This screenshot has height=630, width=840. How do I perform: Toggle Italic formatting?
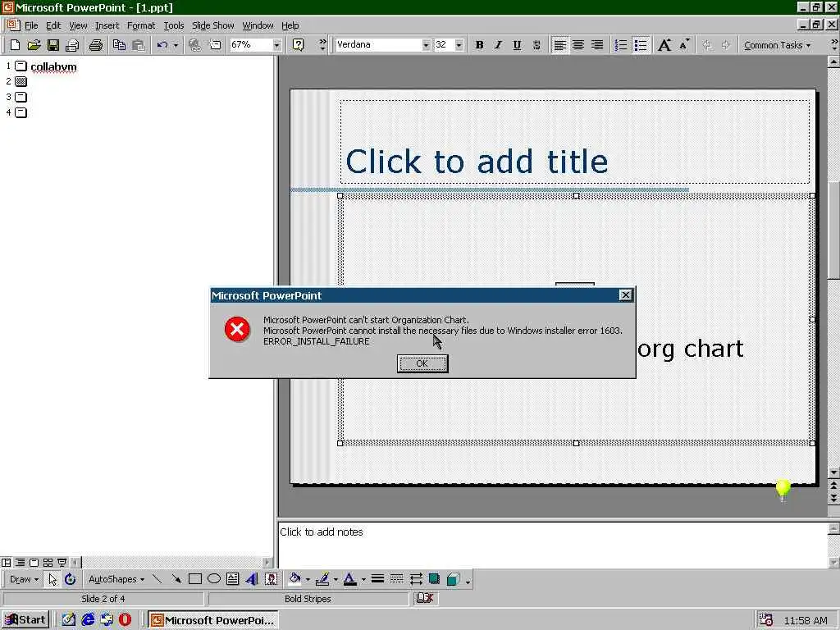pyautogui.click(x=498, y=45)
